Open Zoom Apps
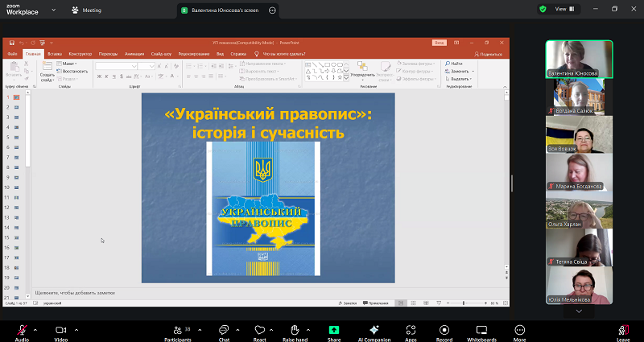This screenshot has height=342, width=644. coord(411,330)
